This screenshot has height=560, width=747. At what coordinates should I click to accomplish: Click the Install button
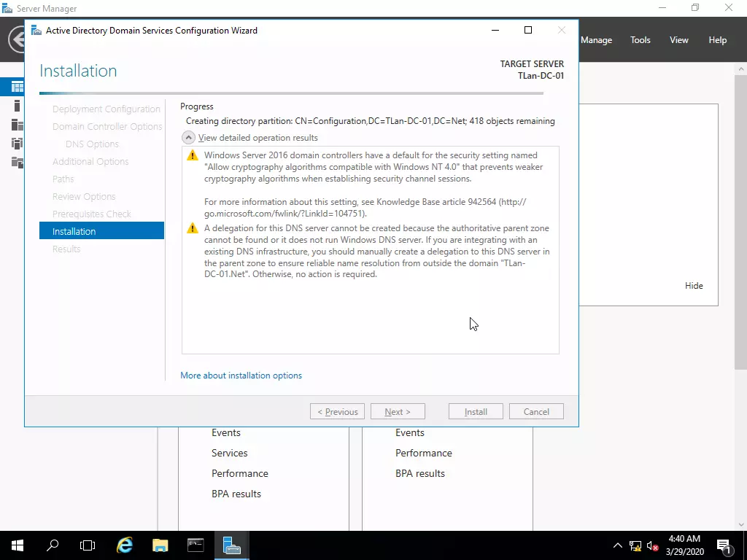tap(476, 411)
